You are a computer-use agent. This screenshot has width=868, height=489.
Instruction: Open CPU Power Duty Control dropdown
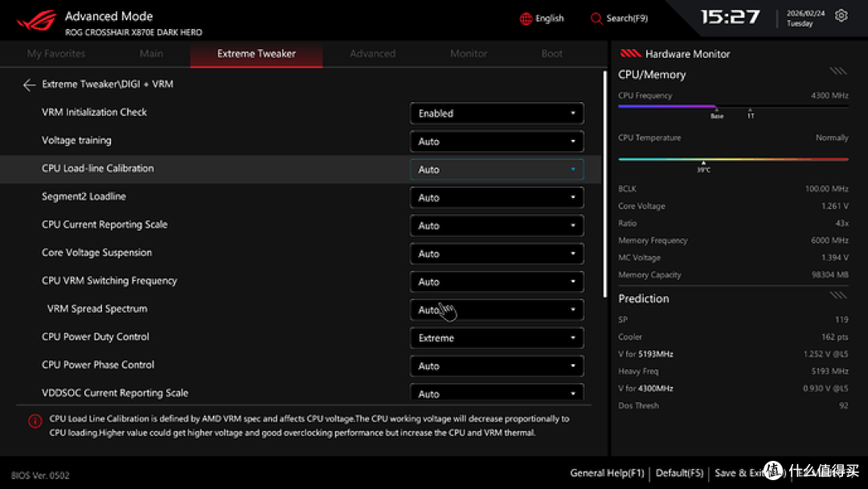point(497,338)
